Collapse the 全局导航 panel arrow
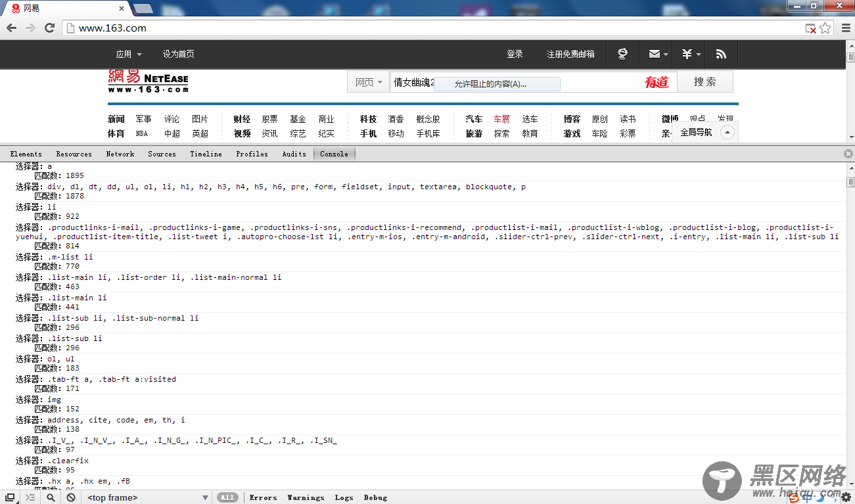This screenshot has width=855, height=504. [x=727, y=132]
